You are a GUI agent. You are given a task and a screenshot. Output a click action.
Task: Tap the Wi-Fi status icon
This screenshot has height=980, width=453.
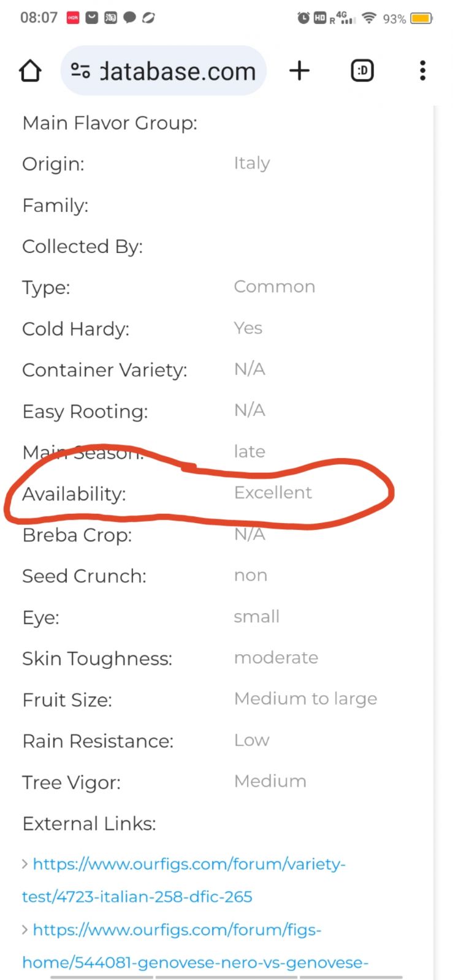click(x=369, y=18)
